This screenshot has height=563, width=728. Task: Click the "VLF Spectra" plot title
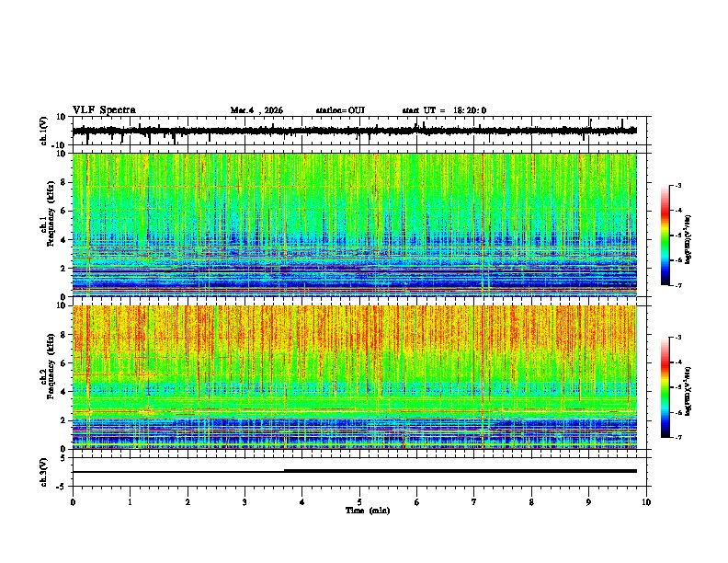[104, 110]
